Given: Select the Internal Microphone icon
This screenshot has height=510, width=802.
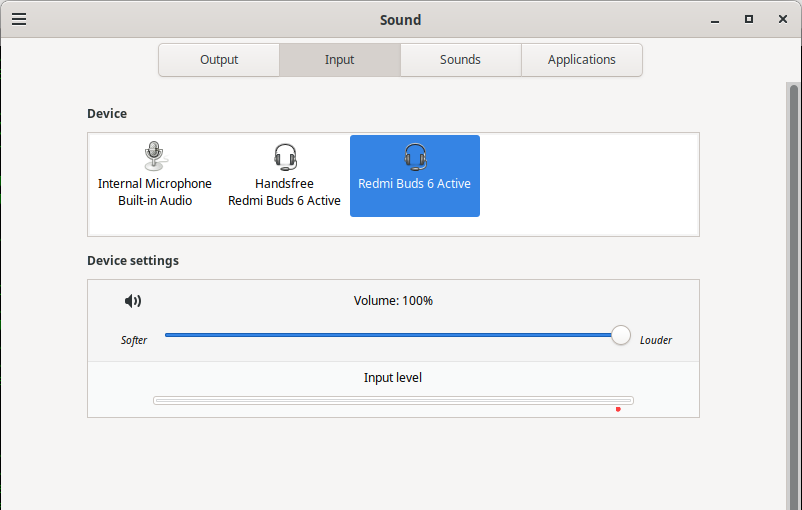Looking at the screenshot, I should pyautogui.click(x=154, y=156).
